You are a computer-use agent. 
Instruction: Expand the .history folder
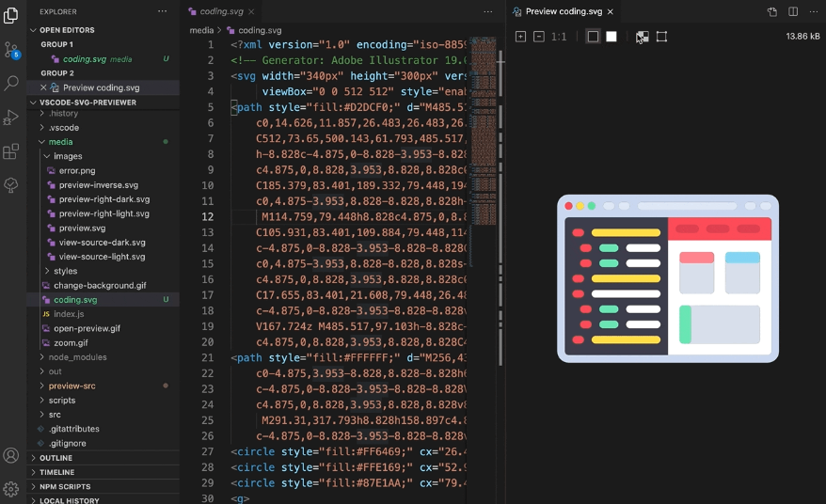[103, 113]
